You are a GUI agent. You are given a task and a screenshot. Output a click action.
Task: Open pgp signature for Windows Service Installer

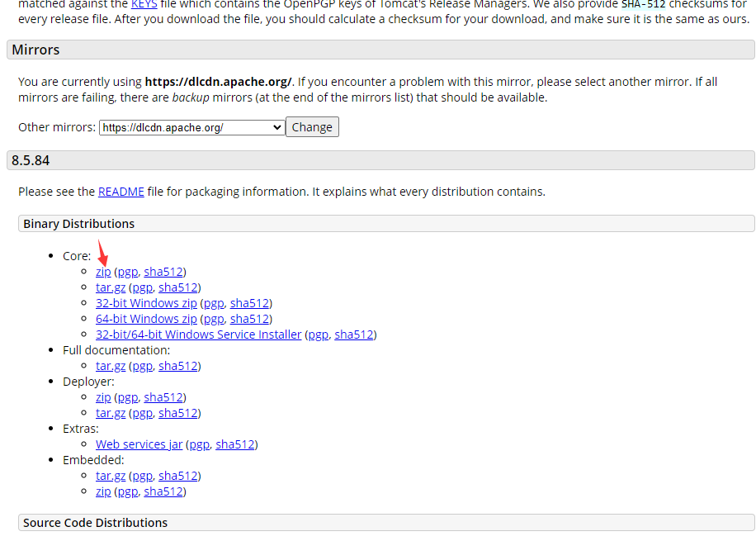click(318, 335)
